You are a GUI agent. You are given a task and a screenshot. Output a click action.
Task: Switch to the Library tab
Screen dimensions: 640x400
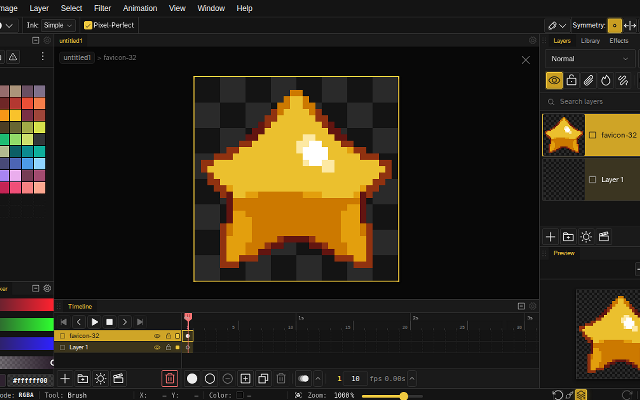[x=590, y=40]
